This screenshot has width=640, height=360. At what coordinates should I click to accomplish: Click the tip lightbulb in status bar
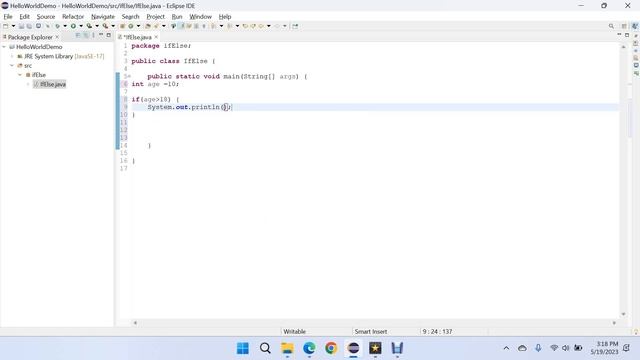(636, 332)
